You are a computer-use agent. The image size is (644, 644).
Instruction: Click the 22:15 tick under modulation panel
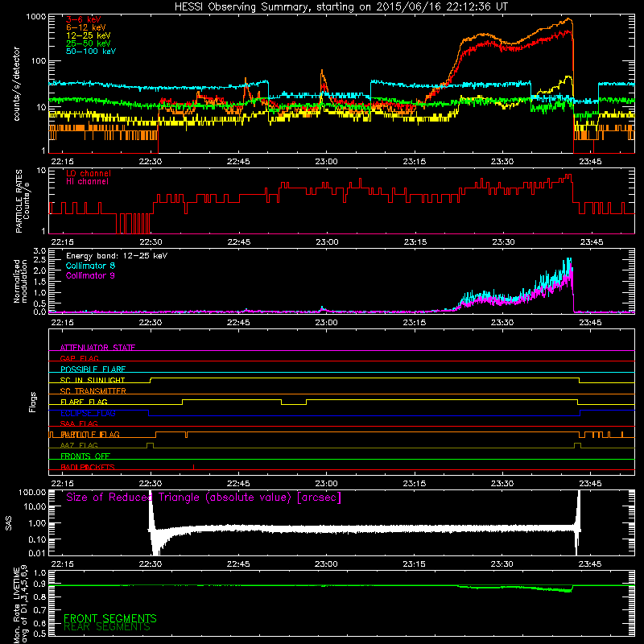[63, 323]
